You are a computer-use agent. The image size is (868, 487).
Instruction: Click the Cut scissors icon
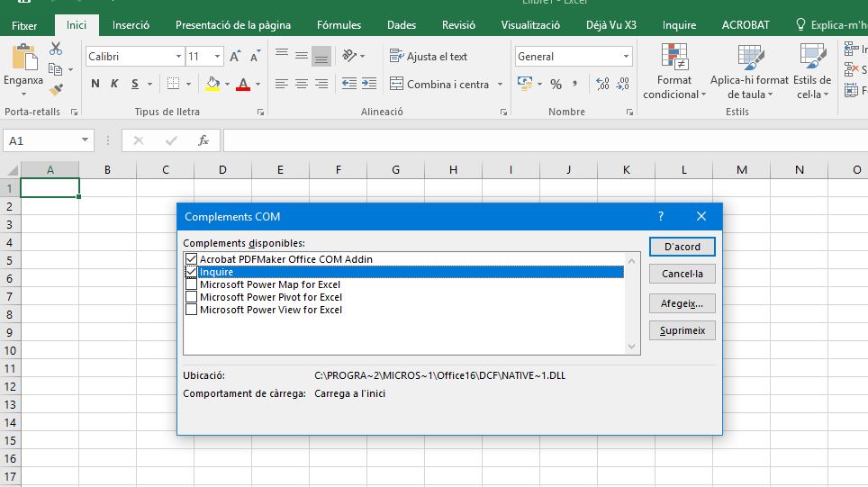[56, 49]
